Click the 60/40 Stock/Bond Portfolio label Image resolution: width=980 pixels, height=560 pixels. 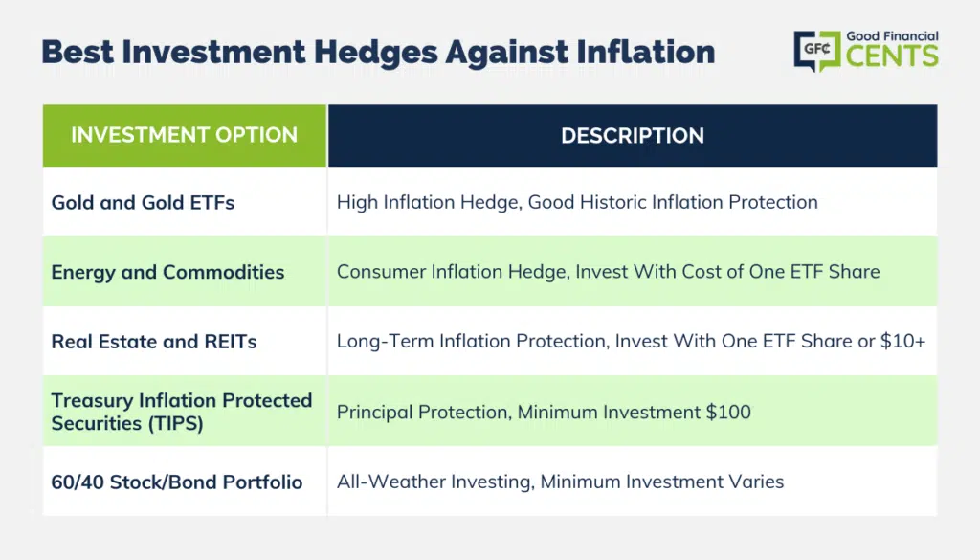pos(177,482)
